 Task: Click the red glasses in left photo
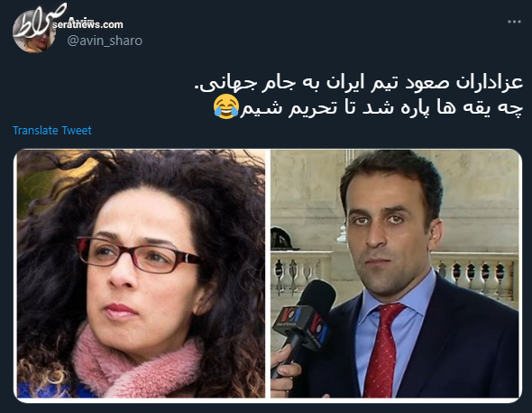(x=137, y=255)
